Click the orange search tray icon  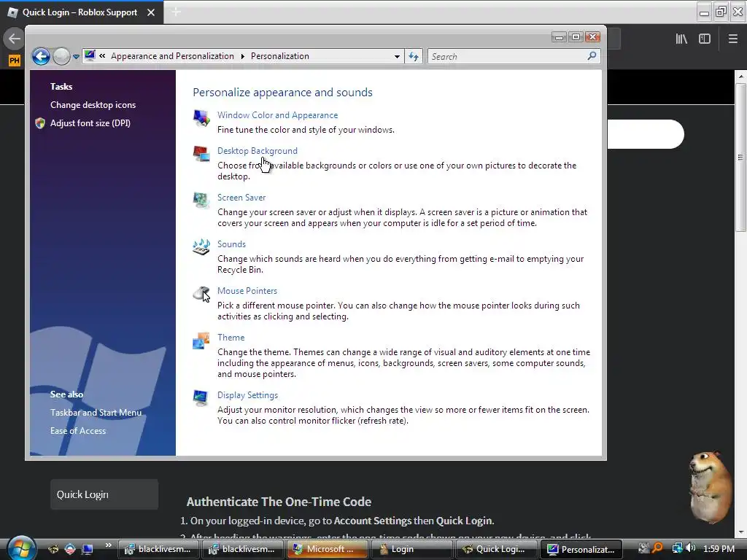pos(657,548)
